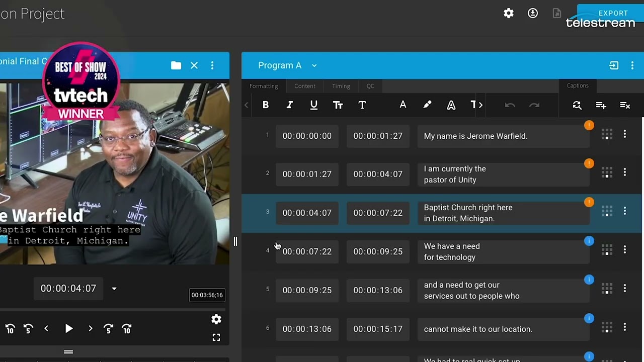Open position grid for caption 2
Screen dimensions: 644x362
[607, 172]
